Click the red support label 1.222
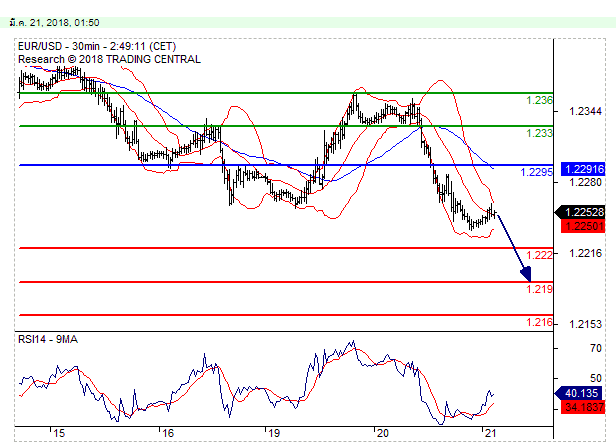Screen dimensions: 616x446 pos(539,255)
